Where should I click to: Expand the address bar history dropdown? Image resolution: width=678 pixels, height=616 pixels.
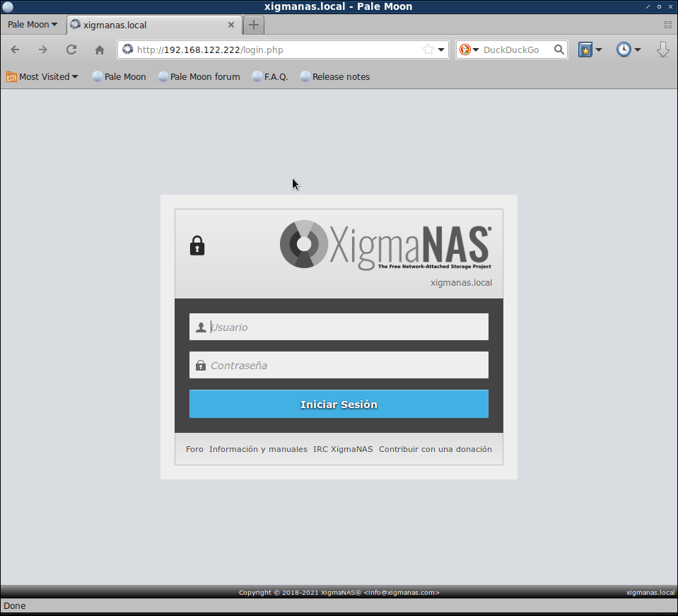(x=441, y=50)
